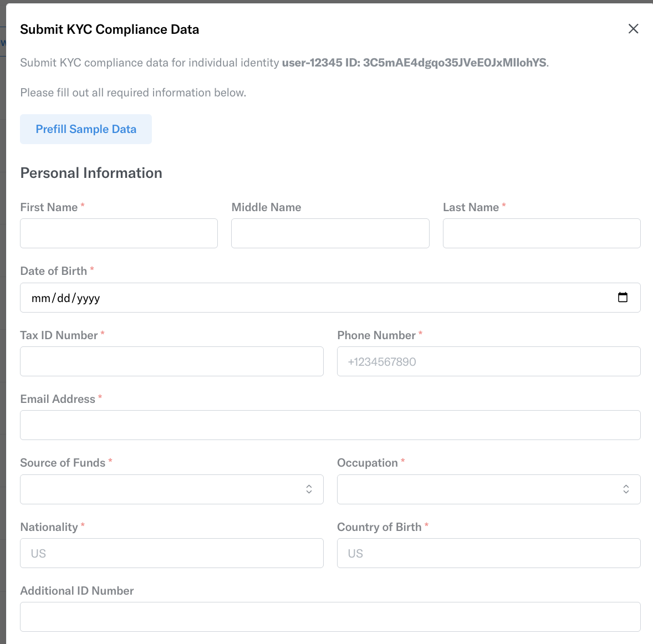Click the Occupation chevron arrows icon

(626, 489)
